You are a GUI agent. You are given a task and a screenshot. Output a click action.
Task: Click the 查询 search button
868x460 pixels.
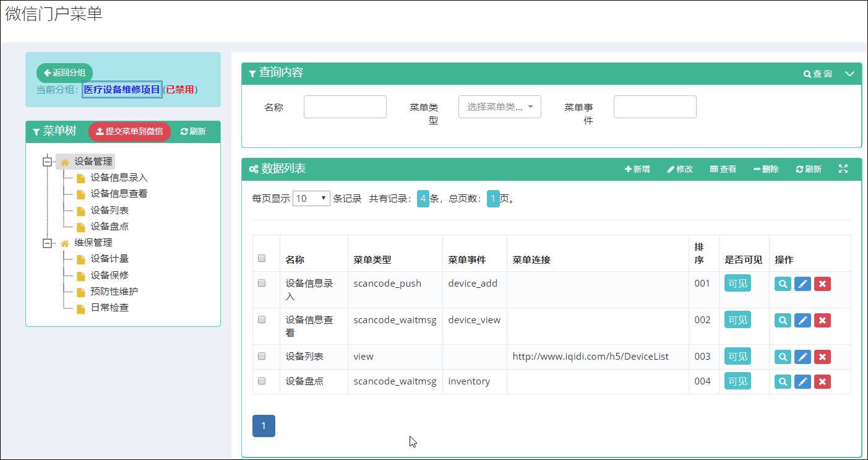tap(817, 74)
